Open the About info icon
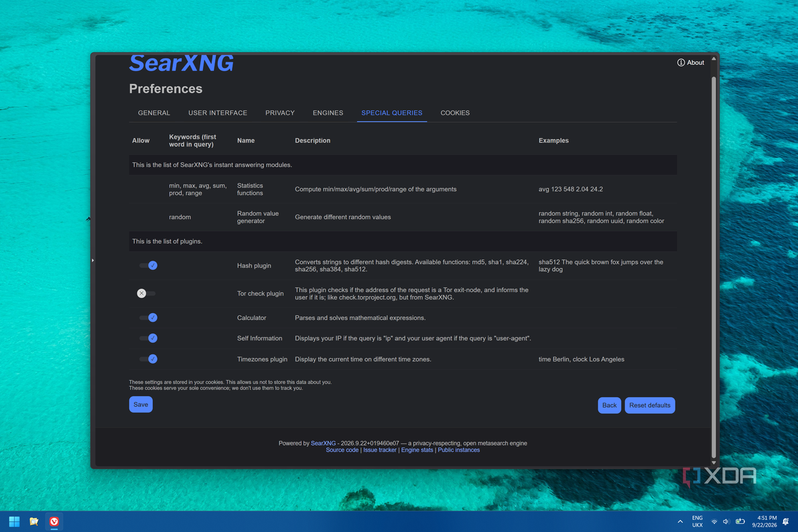Screen dimensions: 798x532 pos(681,62)
